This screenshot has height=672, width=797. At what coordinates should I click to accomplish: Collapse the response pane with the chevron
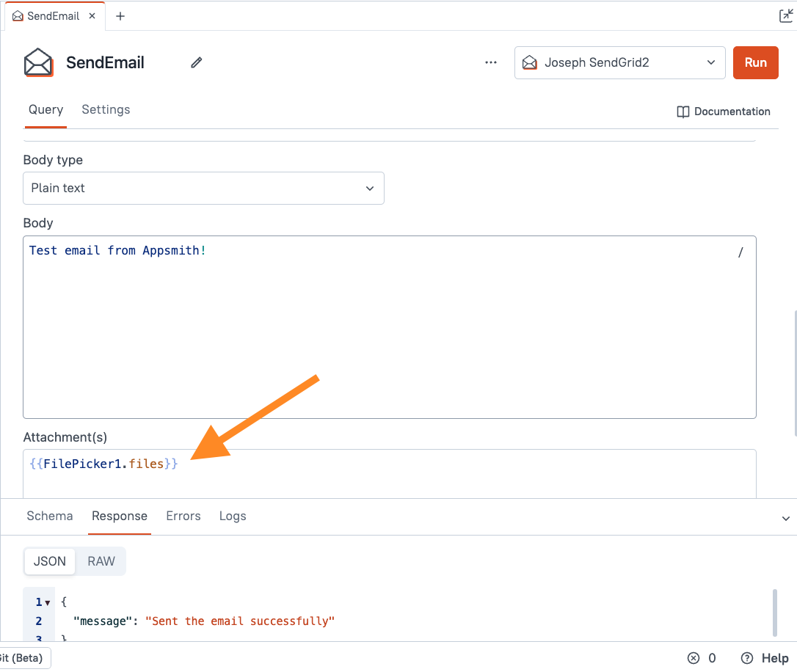click(x=786, y=517)
